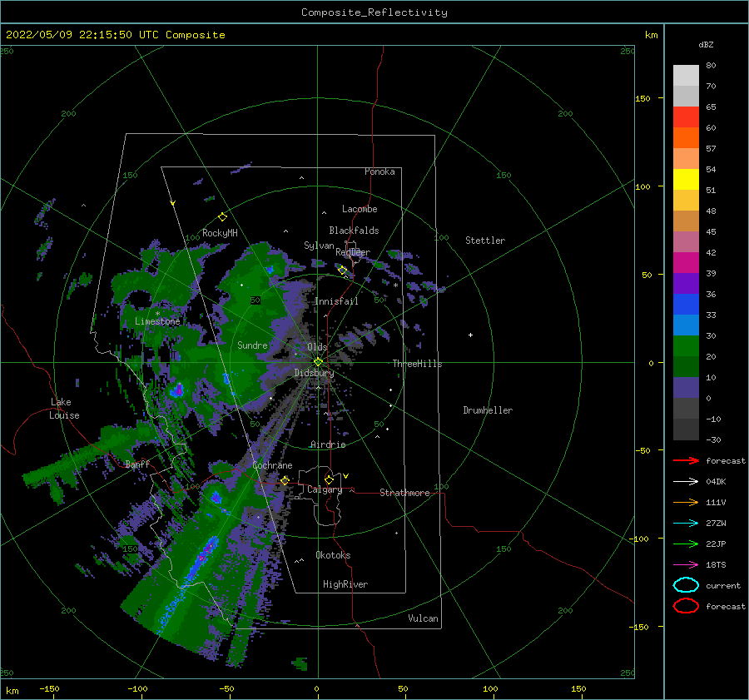Viewport: 749px width, 700px height.
Task: Click the RockyMH label
Action: coord(220,233)
